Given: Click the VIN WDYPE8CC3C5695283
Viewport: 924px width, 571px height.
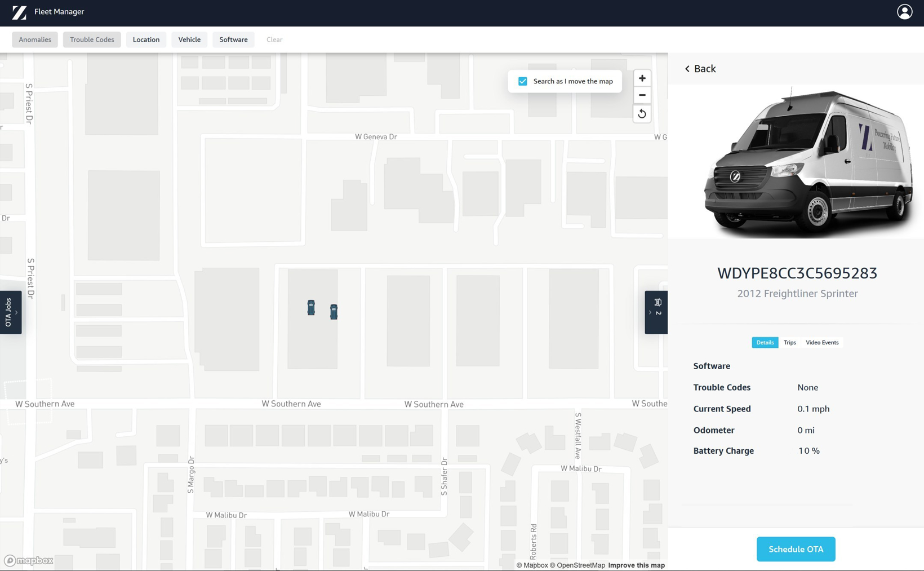Looking at the screenshot, I should pyautogui.click(x=797, y=273).
